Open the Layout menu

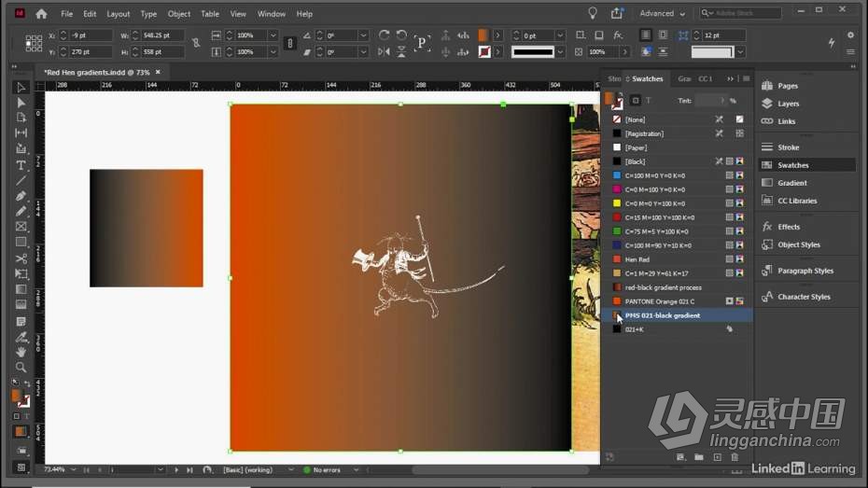(x=118, y=14)
